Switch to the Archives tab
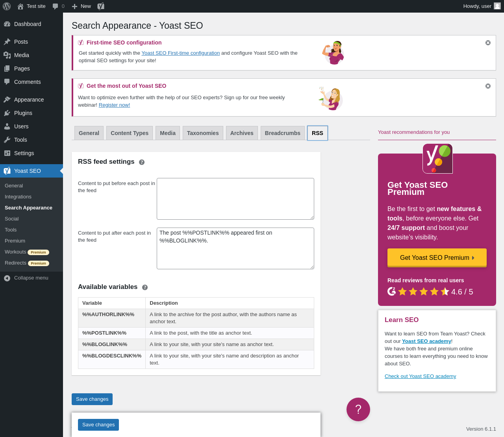The height and width of the screenshot is (437, 504). [242, 133]
